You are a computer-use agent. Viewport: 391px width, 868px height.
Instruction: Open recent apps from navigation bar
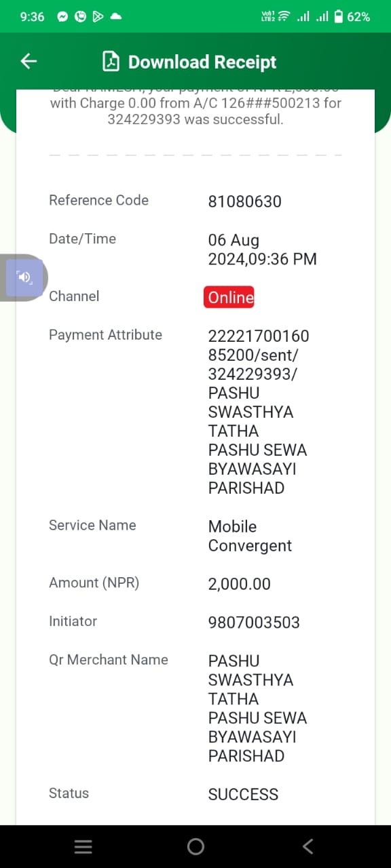point(83,846)
